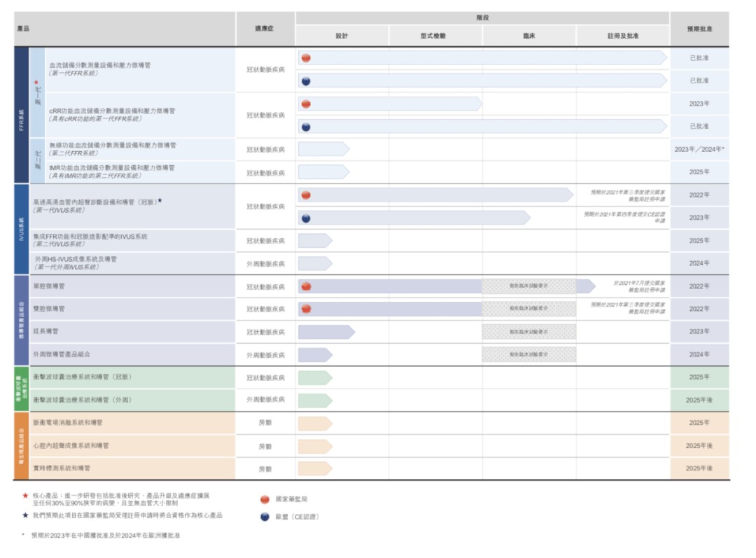Select the 型式檢驗 stage column header
The width and height of the screenshot is (756, 558).
[435, 36]
